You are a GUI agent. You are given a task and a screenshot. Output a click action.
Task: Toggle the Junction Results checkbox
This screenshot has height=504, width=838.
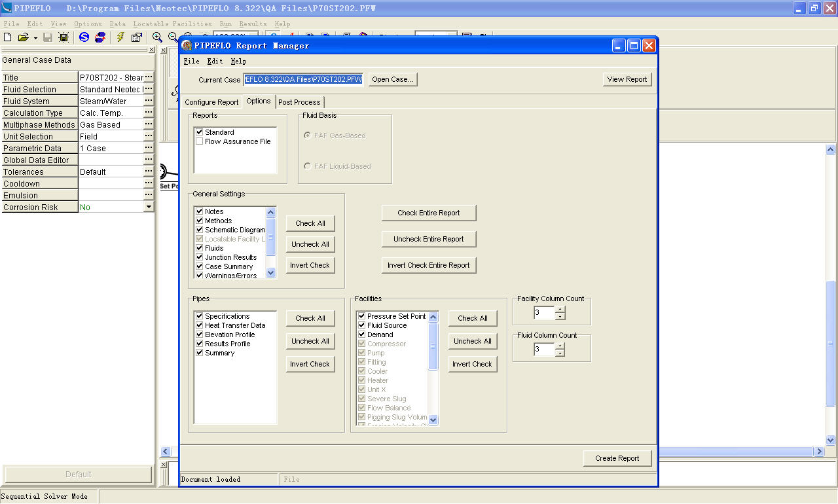(199, 257)
